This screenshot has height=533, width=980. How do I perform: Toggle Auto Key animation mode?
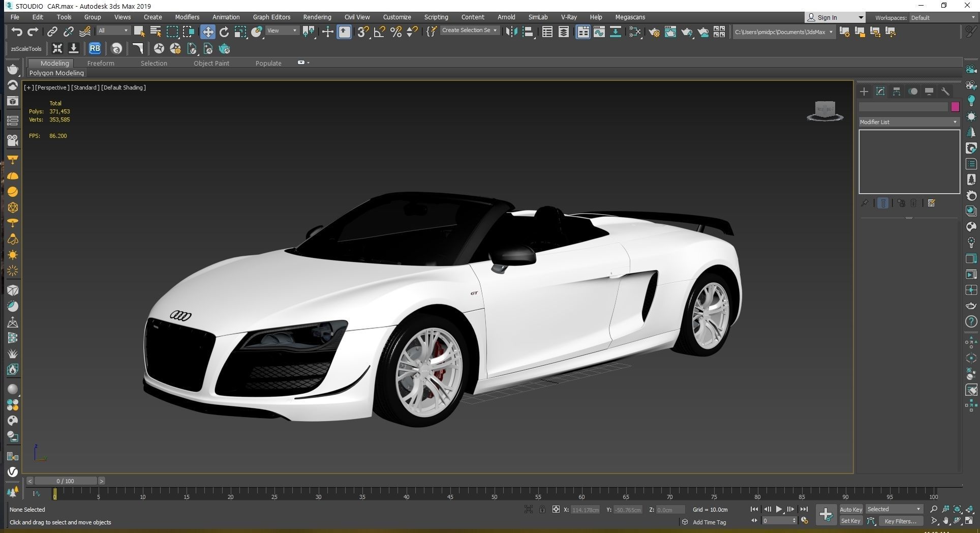tap(851, 509)
